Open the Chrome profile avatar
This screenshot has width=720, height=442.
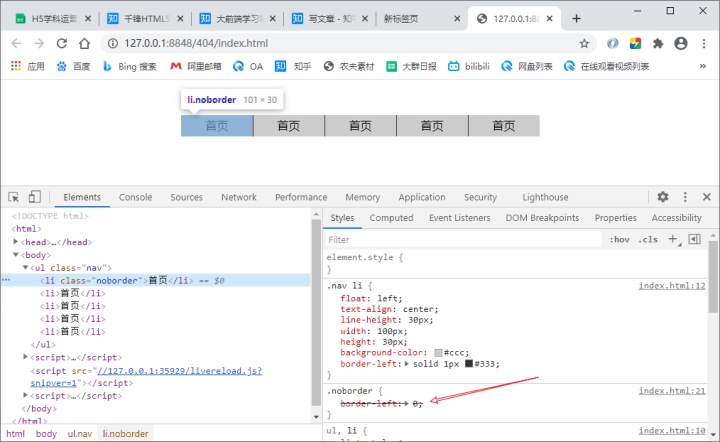click(x=681, y=43)
